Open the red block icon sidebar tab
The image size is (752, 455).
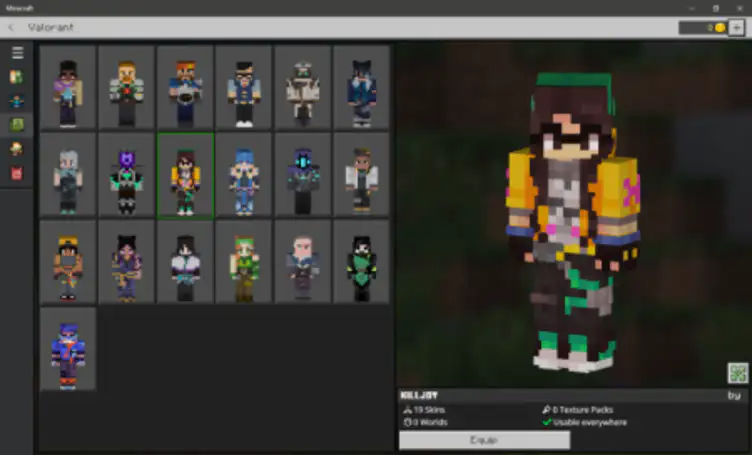click(17, 173)
